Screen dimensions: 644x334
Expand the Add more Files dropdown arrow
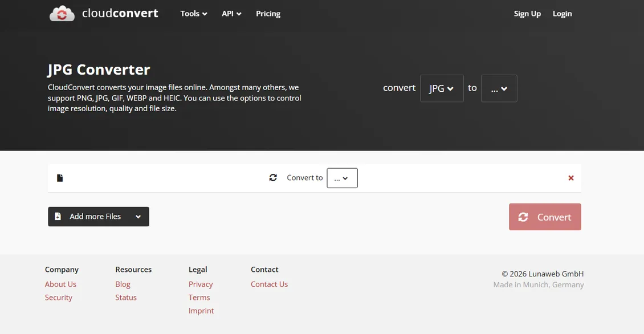click(138, 217)
